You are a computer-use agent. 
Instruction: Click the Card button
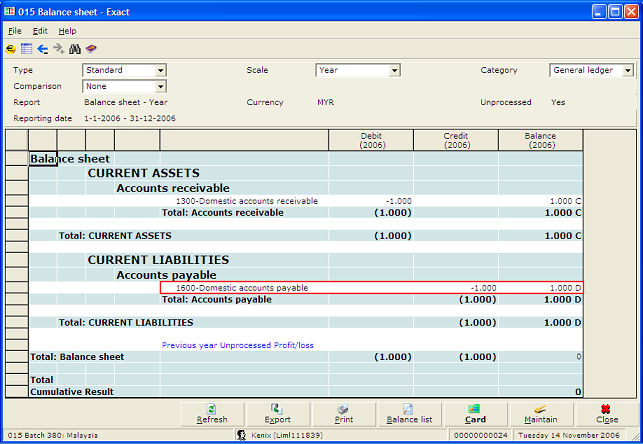click(475, 414)
